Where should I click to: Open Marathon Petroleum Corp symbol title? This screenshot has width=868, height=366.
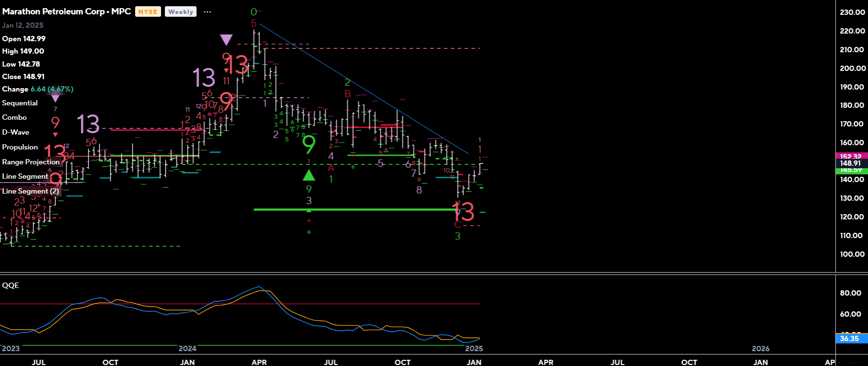[66, 11]
